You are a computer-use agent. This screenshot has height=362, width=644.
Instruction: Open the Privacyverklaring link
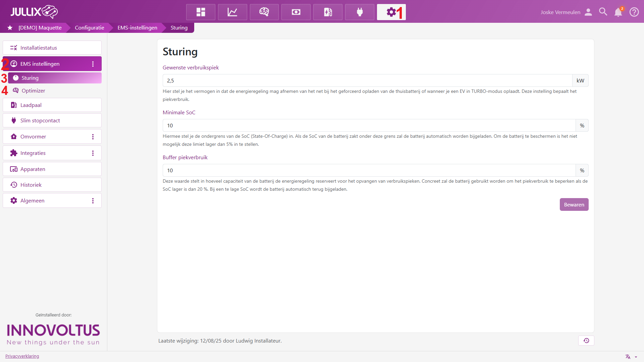tap(22, 356)
